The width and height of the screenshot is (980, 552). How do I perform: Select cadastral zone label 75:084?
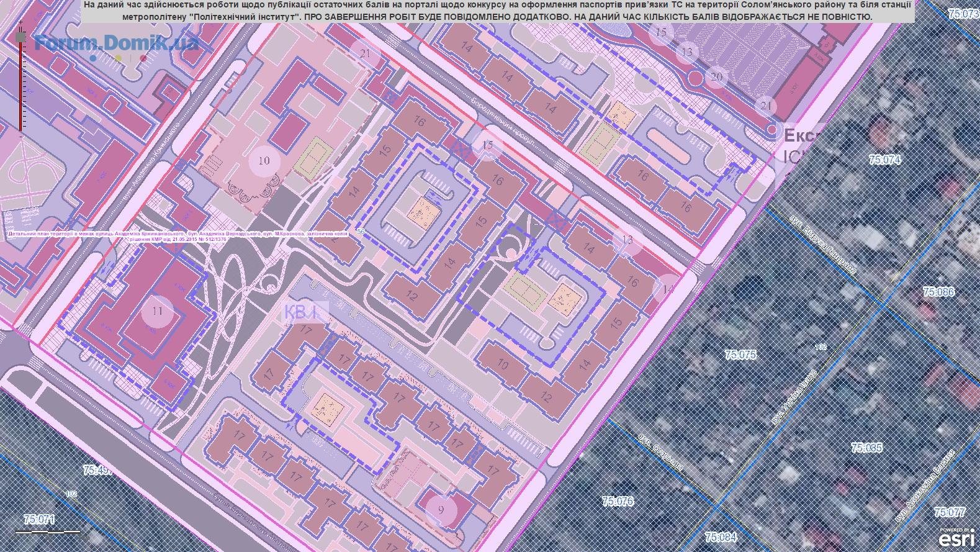point(721,536)
